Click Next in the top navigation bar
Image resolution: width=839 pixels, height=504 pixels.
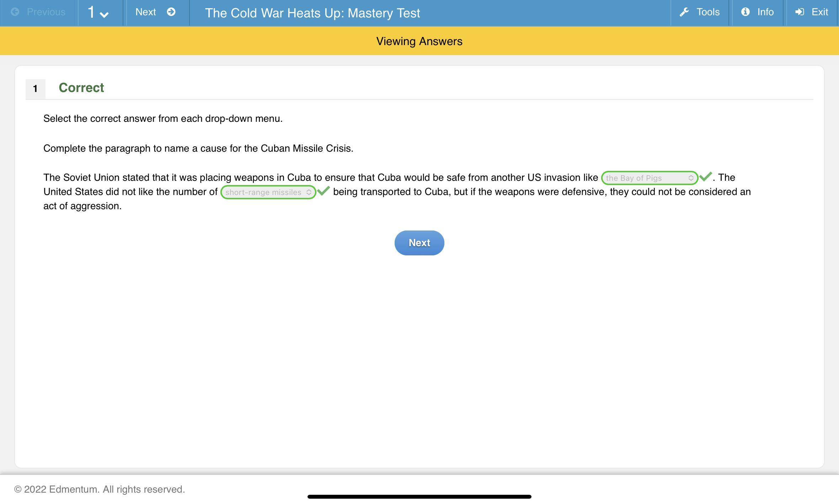146,12
